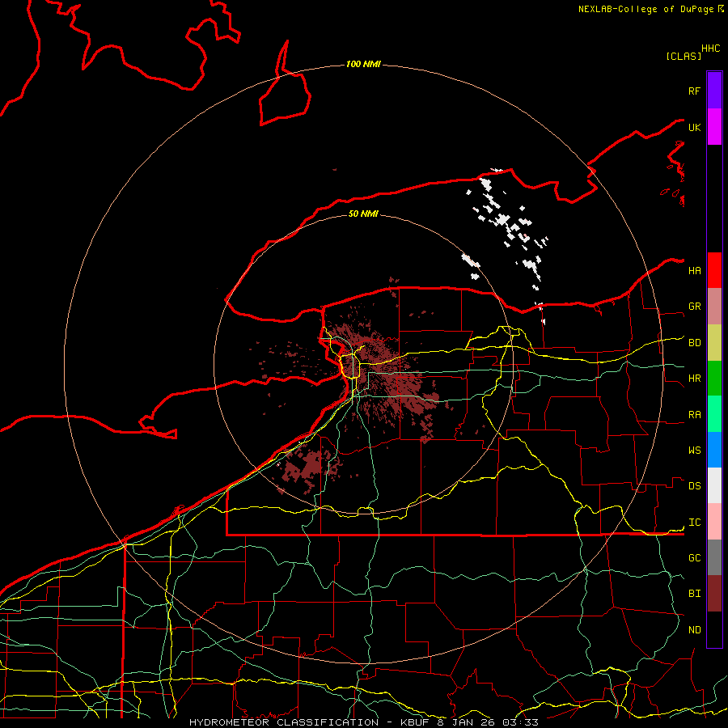This screenshot has width=728, height=728.
Task: Click the BD legend label
Action: (x=694, y=343)
